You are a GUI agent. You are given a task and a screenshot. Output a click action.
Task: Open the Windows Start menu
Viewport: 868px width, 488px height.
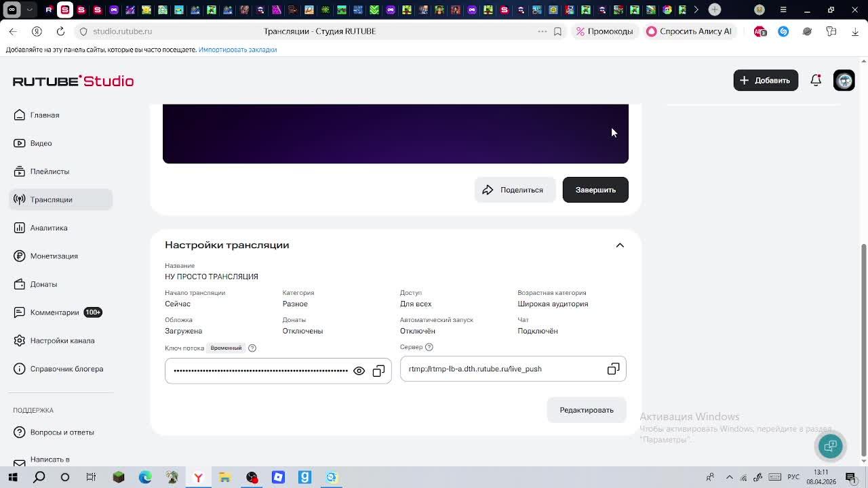13,477
